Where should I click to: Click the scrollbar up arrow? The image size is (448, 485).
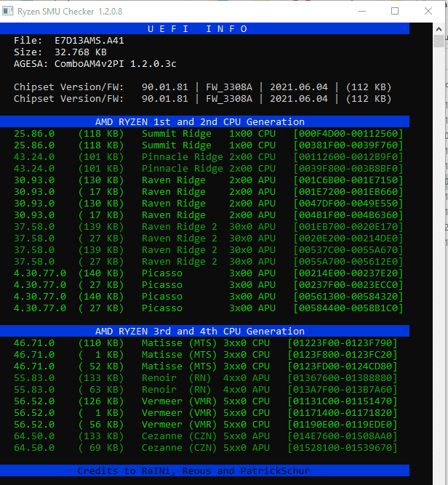click(439, 29)
